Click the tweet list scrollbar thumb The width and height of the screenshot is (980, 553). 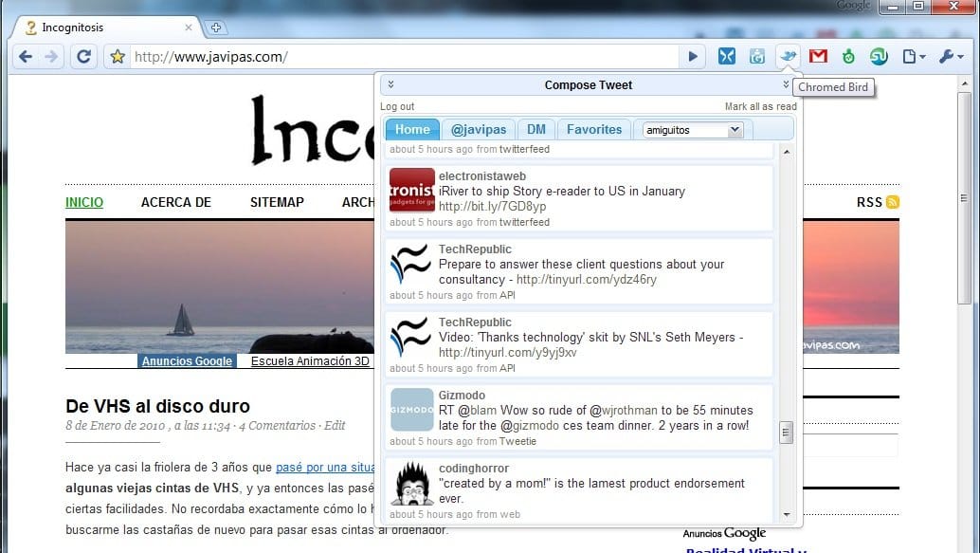coord(786,433)
